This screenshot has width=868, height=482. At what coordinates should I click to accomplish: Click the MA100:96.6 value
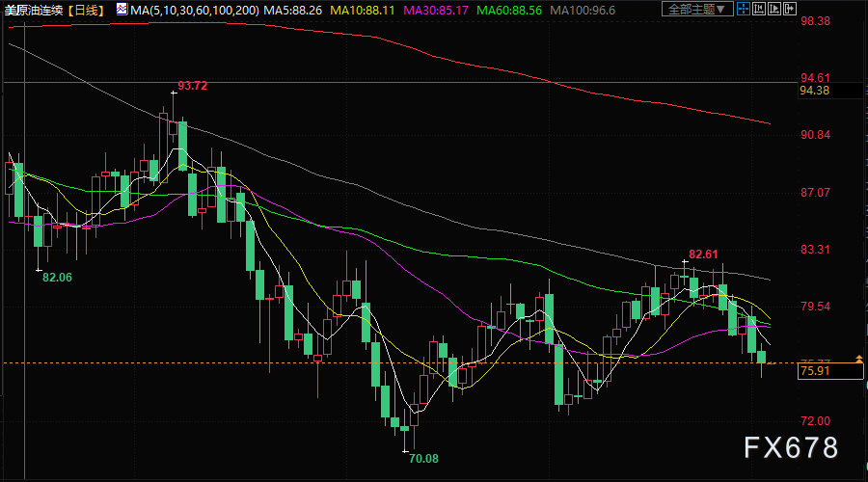point(583,10)
